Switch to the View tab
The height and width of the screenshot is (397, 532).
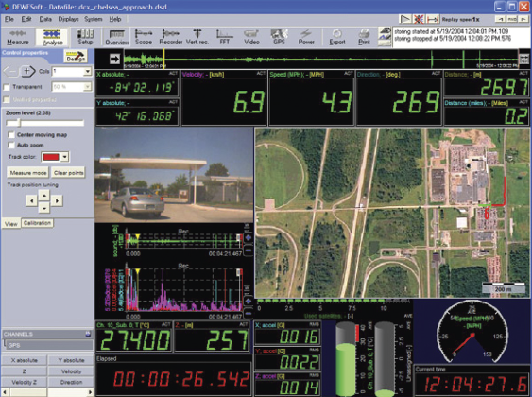[x=11, y=224]
